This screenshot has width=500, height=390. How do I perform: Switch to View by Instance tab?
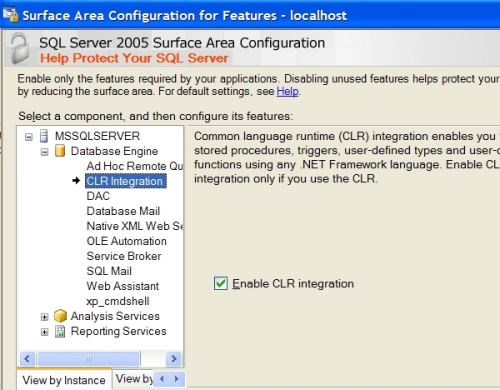click(64, 379)
